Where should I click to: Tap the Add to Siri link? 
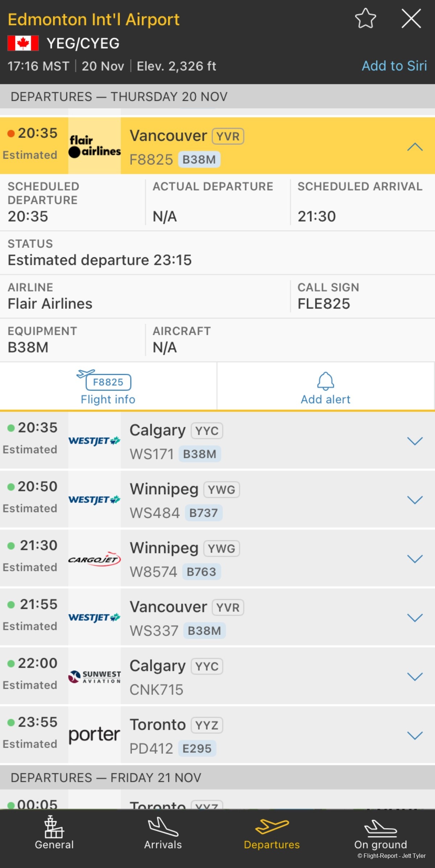[394, 66]
